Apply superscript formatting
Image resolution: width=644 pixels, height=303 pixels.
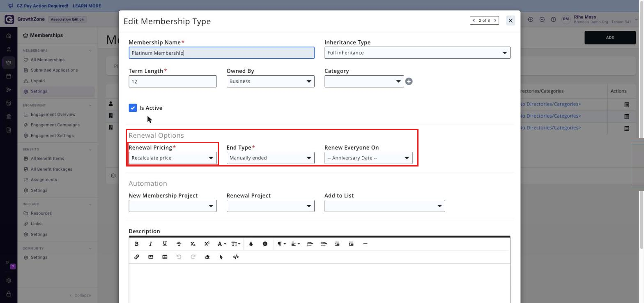[207, 244]
